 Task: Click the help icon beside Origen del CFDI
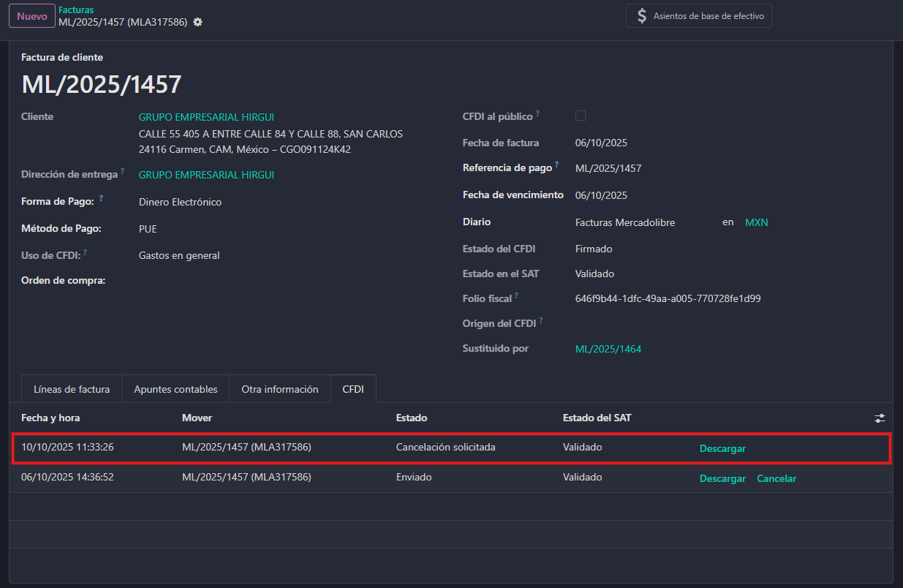tap(541, 320)
